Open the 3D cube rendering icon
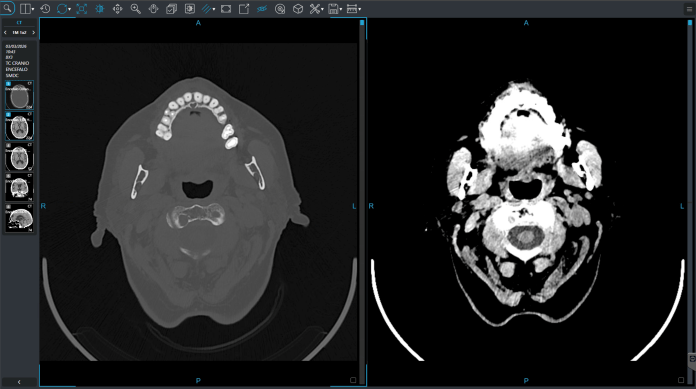This screenshot has width=696, height=389. click(x=298, y=8)
